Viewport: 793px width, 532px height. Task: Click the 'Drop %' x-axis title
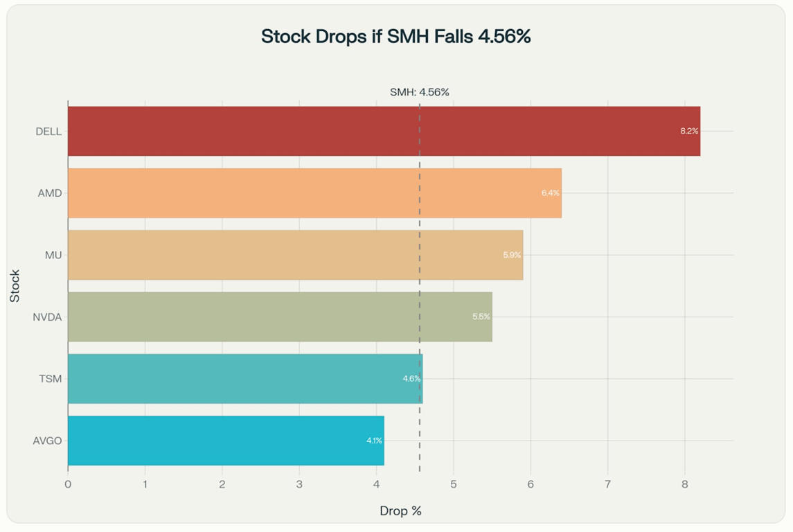point(400,511)
